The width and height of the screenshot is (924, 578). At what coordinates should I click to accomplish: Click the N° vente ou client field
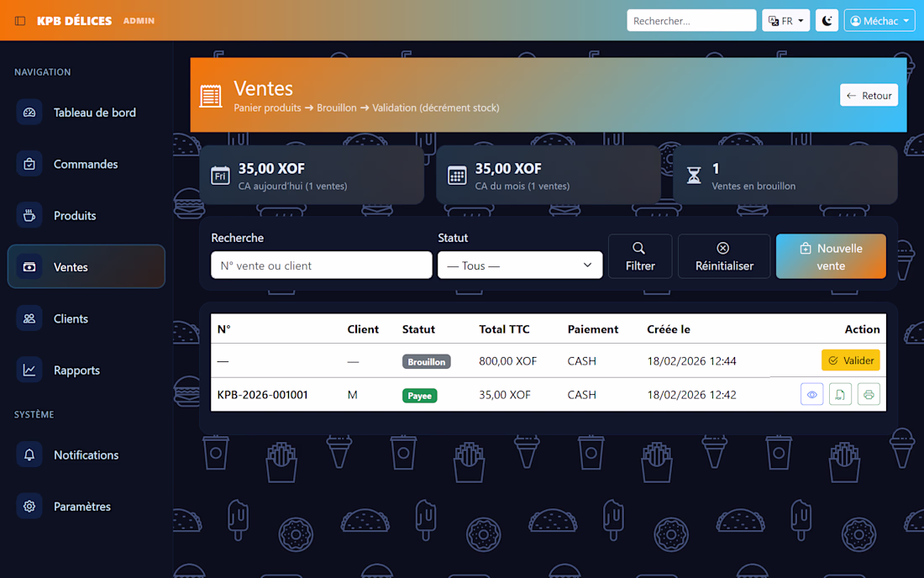(321, 265)
